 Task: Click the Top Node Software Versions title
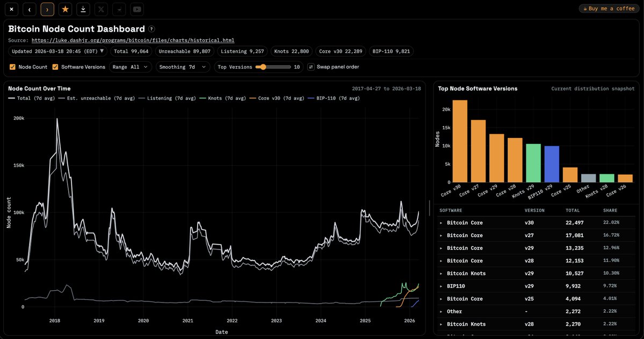tap(477, 89)
